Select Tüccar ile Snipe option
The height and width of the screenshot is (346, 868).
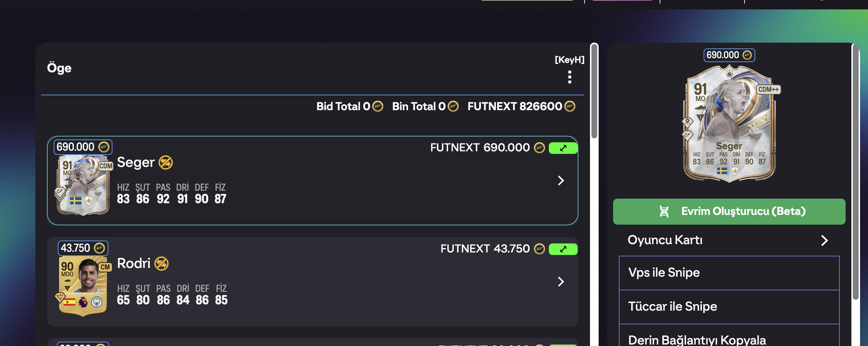coord(729,307)
